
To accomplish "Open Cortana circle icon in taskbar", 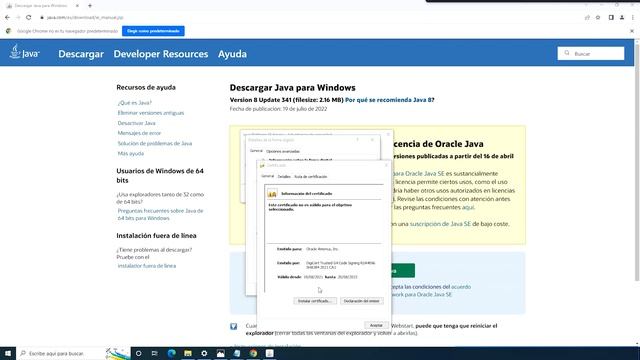I will click(138, 353).
